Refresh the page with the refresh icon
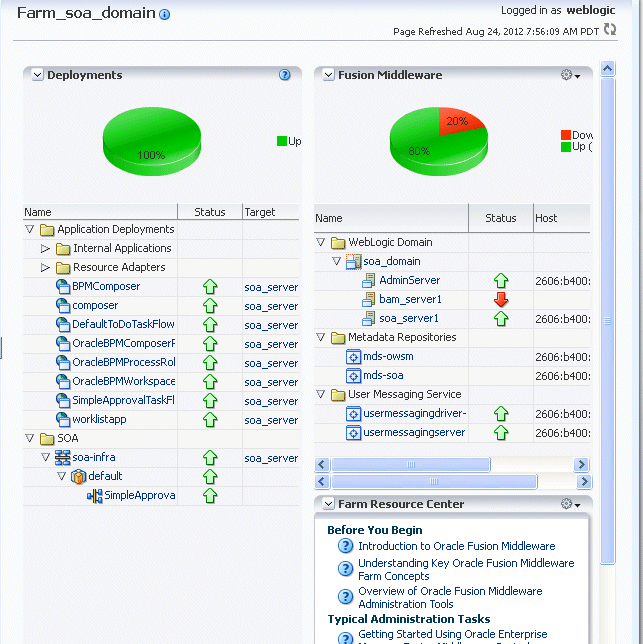Image resolution: width=643 pixels, height=644 pixels. [610, 30]
